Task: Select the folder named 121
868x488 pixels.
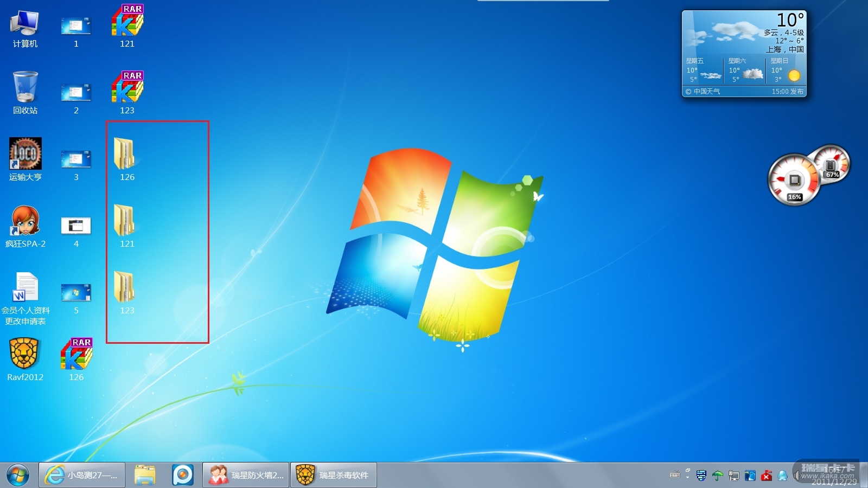Action: pos(127,226)
